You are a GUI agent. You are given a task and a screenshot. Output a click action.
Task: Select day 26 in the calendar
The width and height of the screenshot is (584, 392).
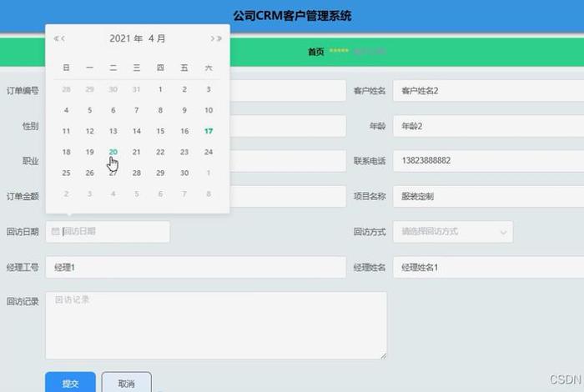pyautogui.click(x=90, y=173)
